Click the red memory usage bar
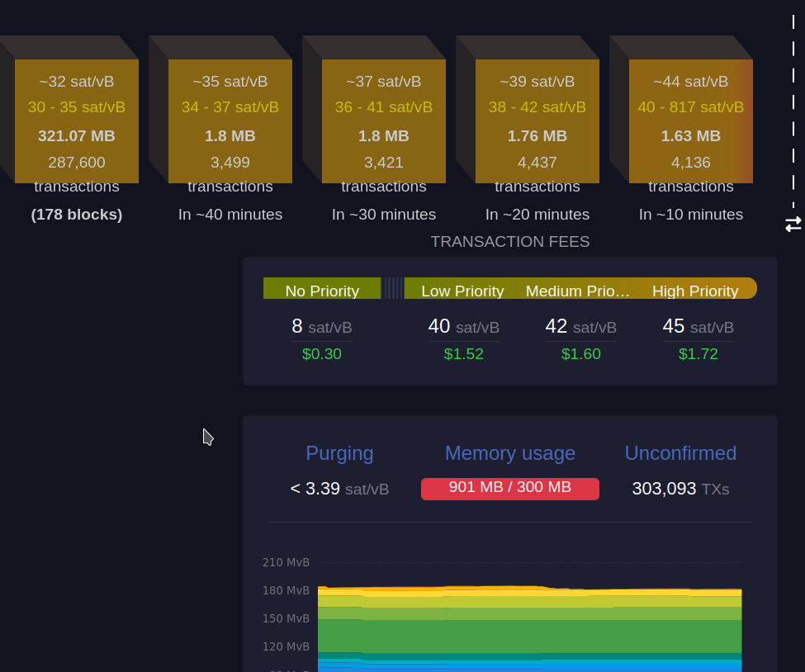The image size is (805, 672). 509,488
